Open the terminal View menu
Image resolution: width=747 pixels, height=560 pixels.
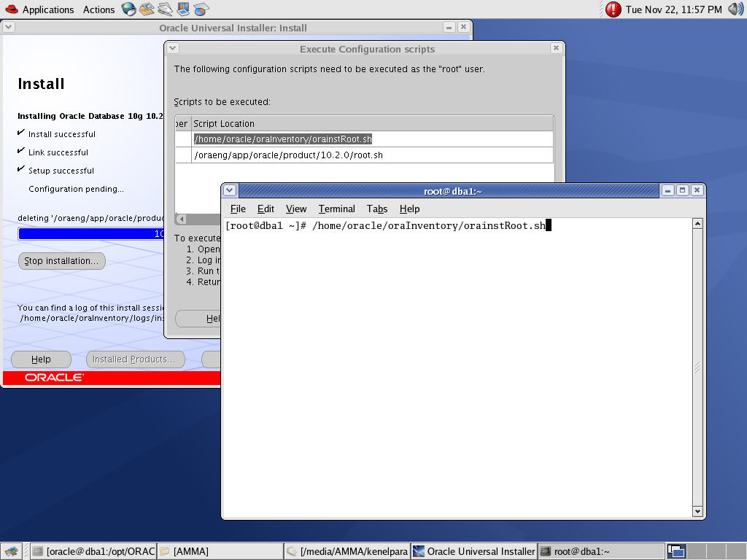[296, 209]
